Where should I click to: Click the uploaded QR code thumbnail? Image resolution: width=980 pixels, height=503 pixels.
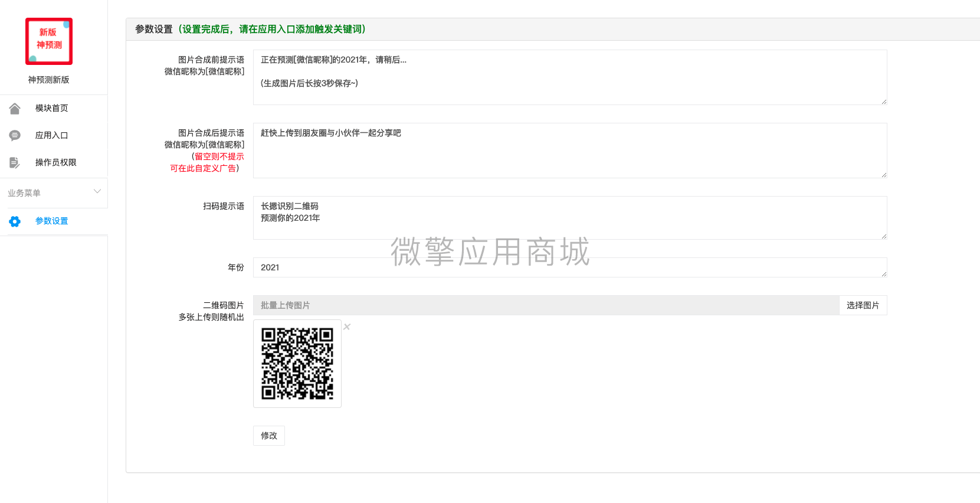point(297,364)
